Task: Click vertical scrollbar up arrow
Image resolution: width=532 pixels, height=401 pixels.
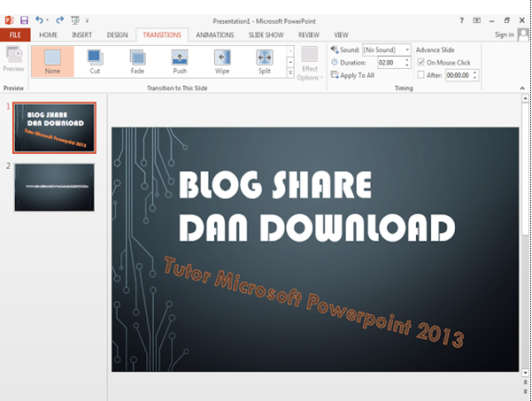Action: point(525,98)
